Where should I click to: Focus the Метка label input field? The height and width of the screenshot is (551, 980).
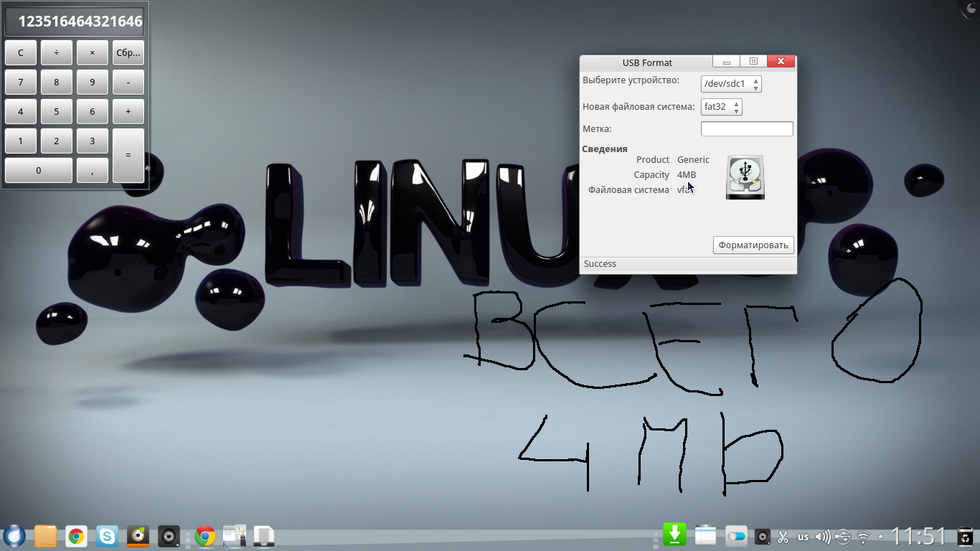tap(747, 129)
